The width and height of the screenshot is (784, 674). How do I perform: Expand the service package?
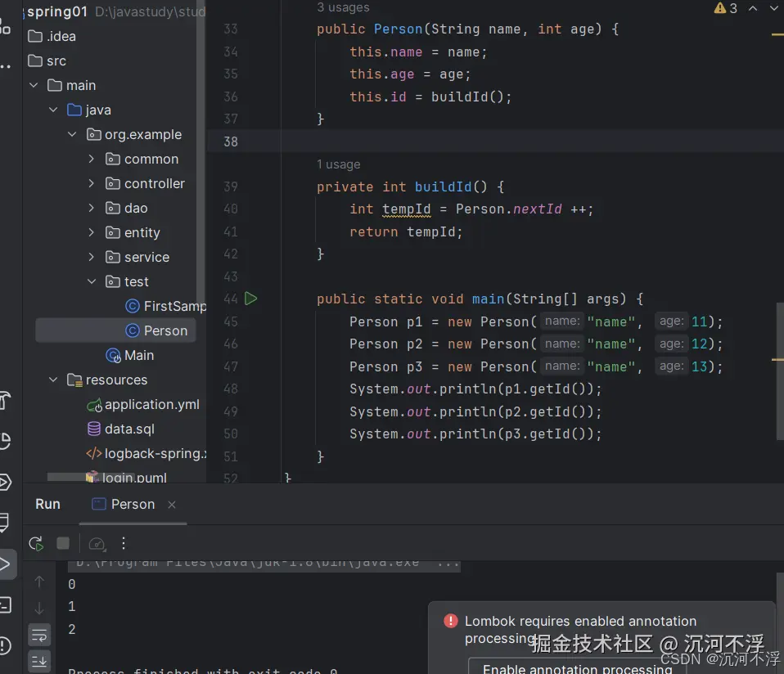(x=91, y=257)
